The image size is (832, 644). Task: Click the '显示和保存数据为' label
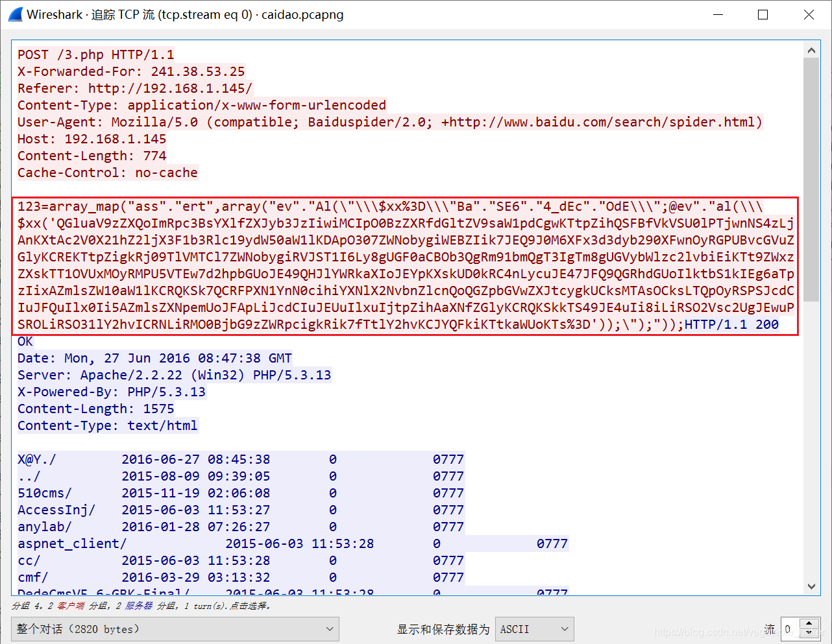[x=443, y=629]
